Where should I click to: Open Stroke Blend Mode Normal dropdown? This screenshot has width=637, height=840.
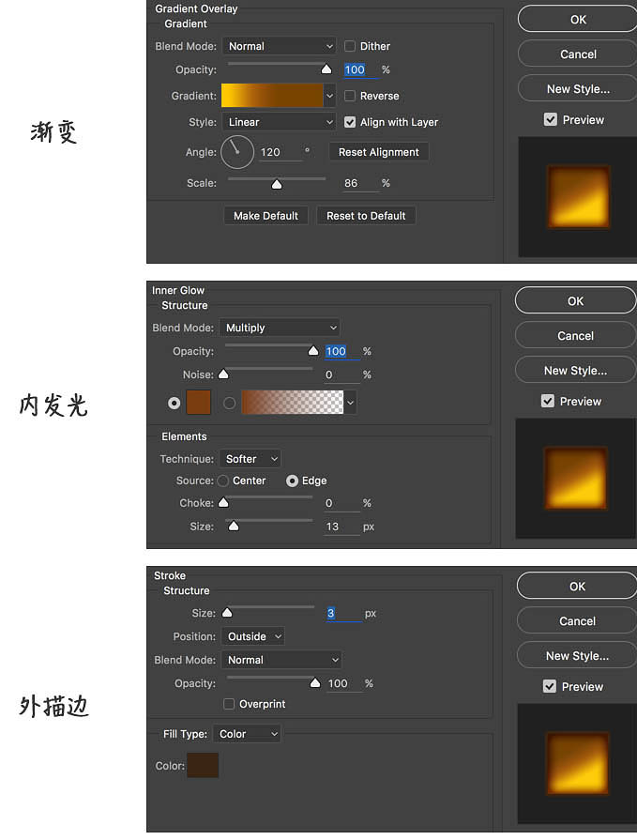(x=281, y=660)
